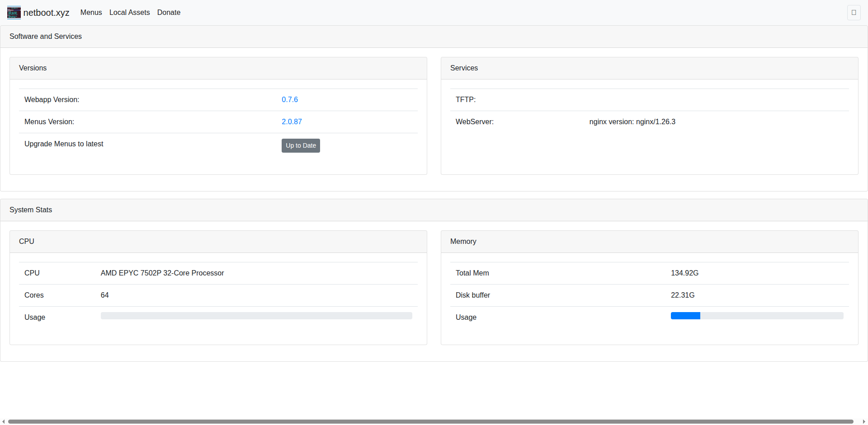Click the Services card header
Image resolution: width=868 pixels, height=425 pixels.
point(650,68)
